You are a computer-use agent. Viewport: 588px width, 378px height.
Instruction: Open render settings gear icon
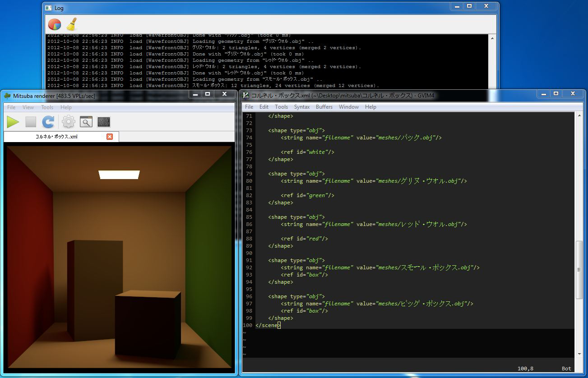pyautogui.click(x=68, y=122)
